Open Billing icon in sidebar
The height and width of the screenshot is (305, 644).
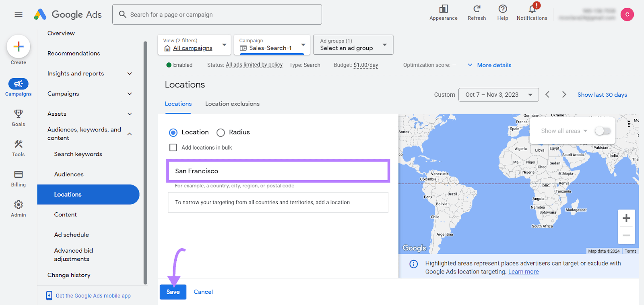(x=19, y=174)
